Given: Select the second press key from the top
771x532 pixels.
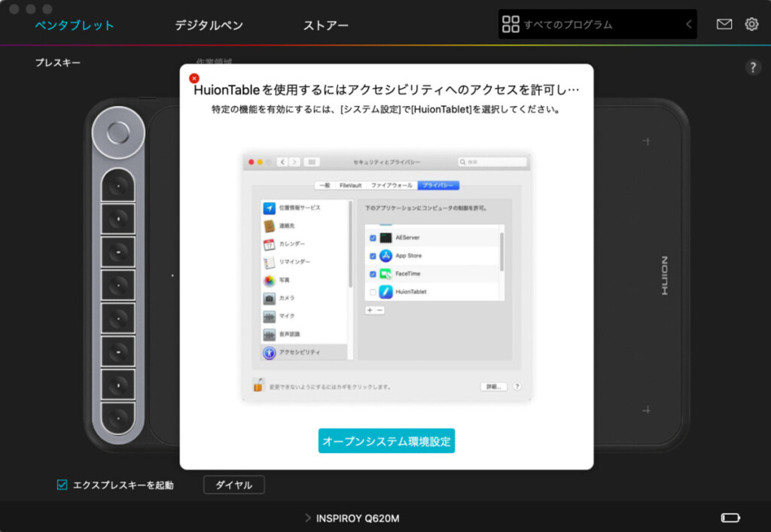Looking at the screenshot, I should (x=118, y=219).
